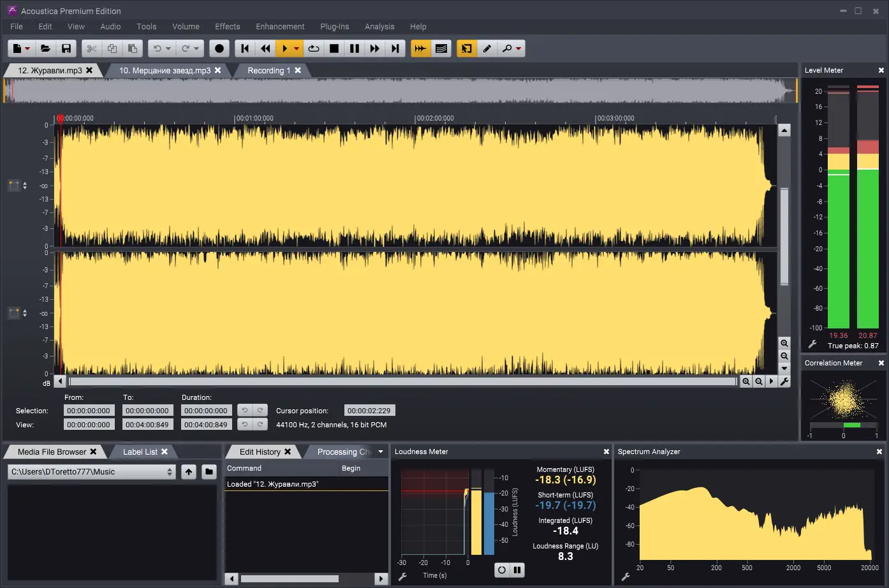The image size is (889, 588).
Task: Open the File menu
Action: coord(17,27)
